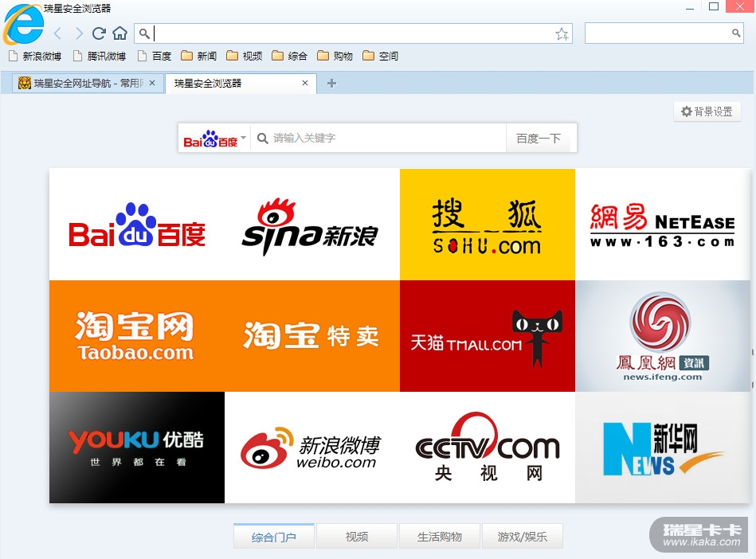Screen dimensions: 756x559
Task: Click the browser back arrow
Action: tap(58, 33)
